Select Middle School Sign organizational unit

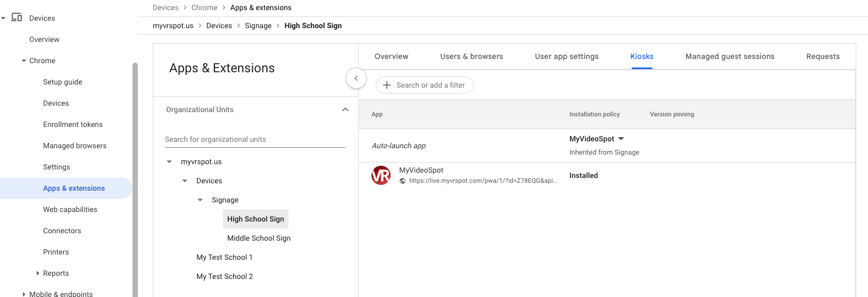259,238
